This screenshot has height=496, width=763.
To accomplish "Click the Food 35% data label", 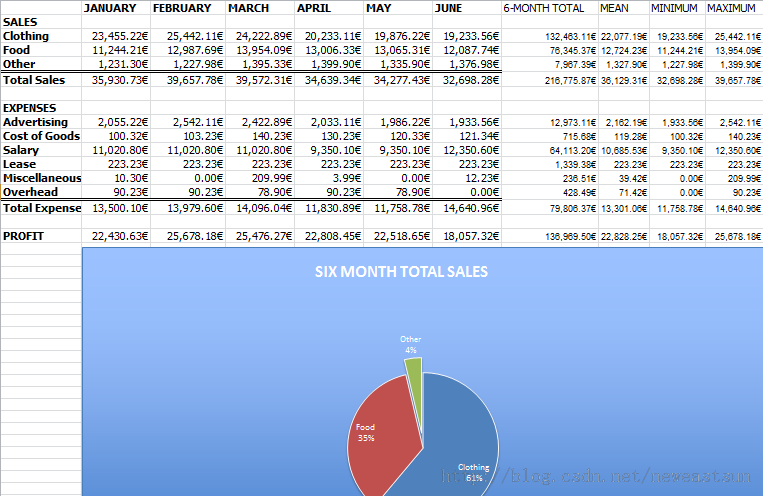I will point(365,433).
